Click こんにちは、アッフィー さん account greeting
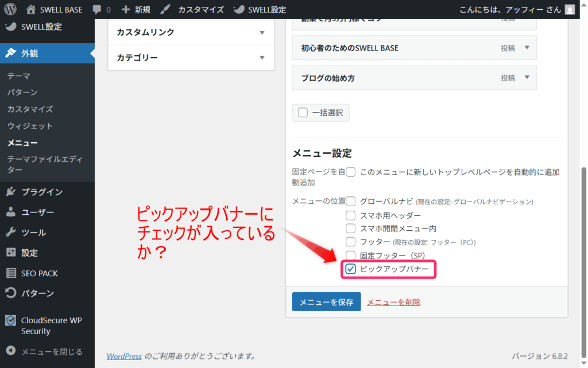 tap(510, 10)
